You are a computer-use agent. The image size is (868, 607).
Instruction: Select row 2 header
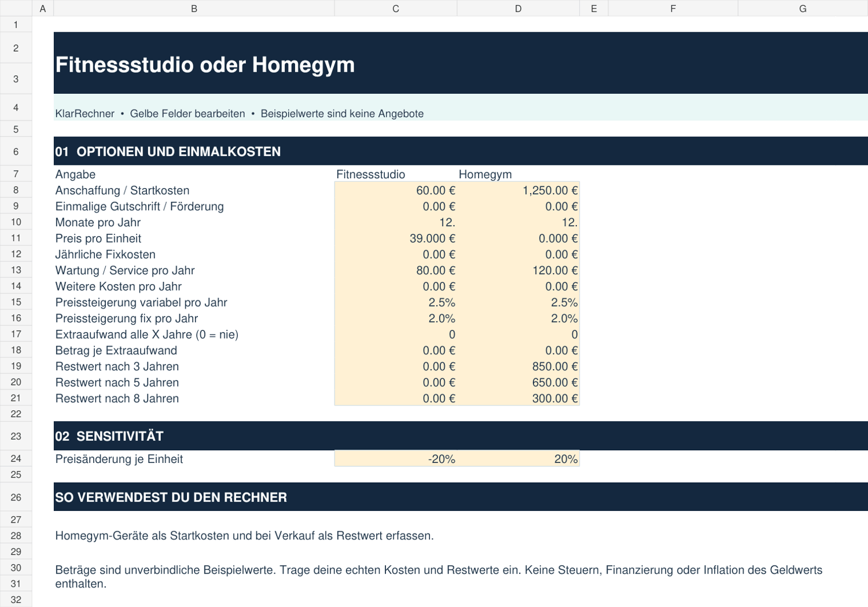(x=16, y=48)
